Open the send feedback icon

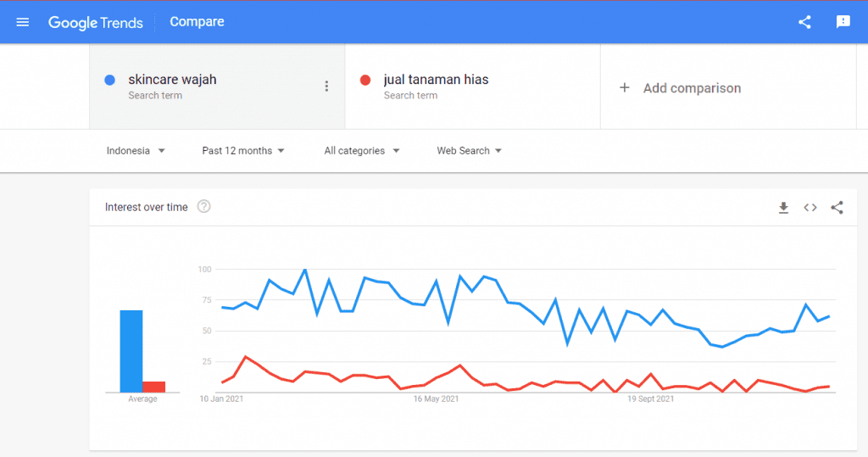click(x=843, y=22)
